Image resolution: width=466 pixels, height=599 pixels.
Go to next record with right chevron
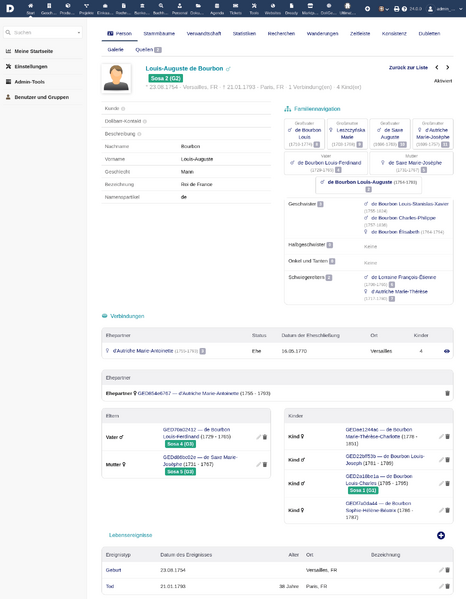pos(448,67)
